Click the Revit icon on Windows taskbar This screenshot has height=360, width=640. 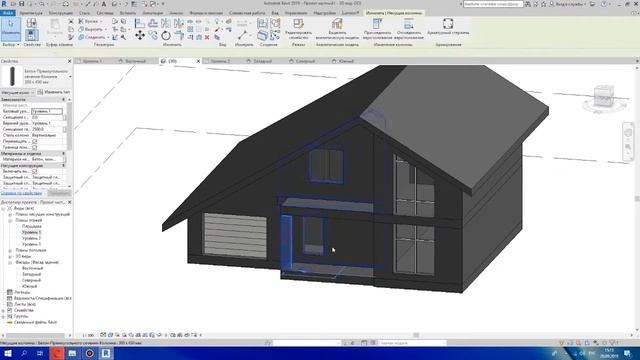click(106, 353)
